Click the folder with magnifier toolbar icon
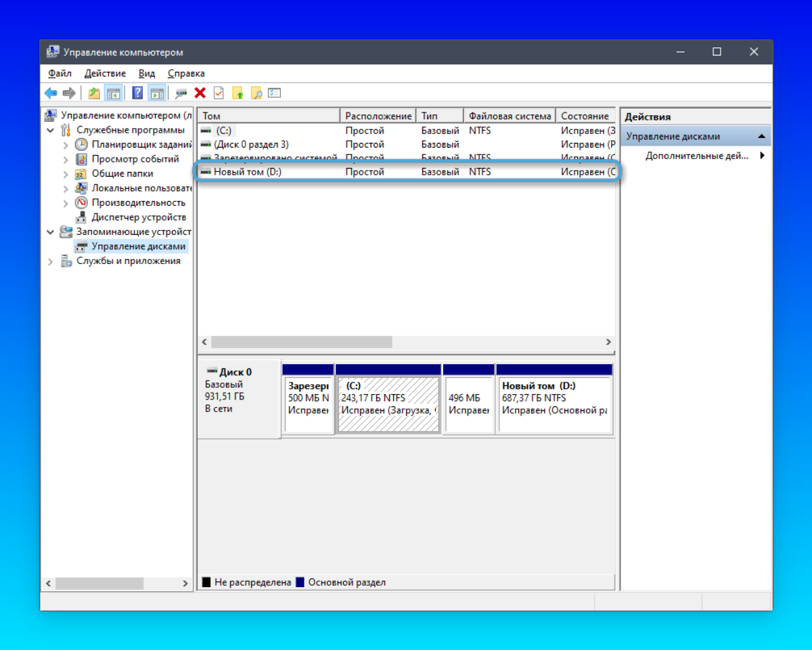 click(256, 93)
